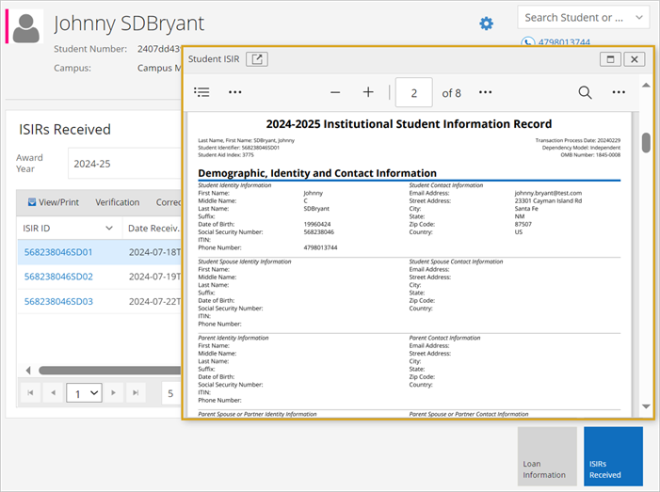Screen dimensions: 660x492
Task: Open the Award Year 2024-25 dropdown
Action: (120, 163)
